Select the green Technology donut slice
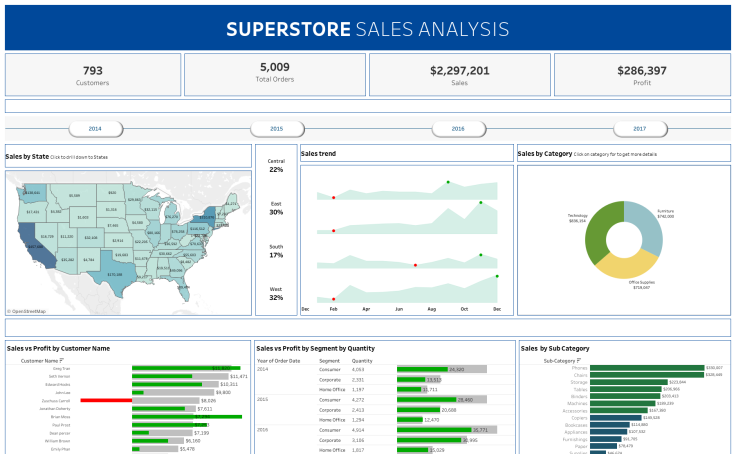736x454 pixels. [600, 232]
